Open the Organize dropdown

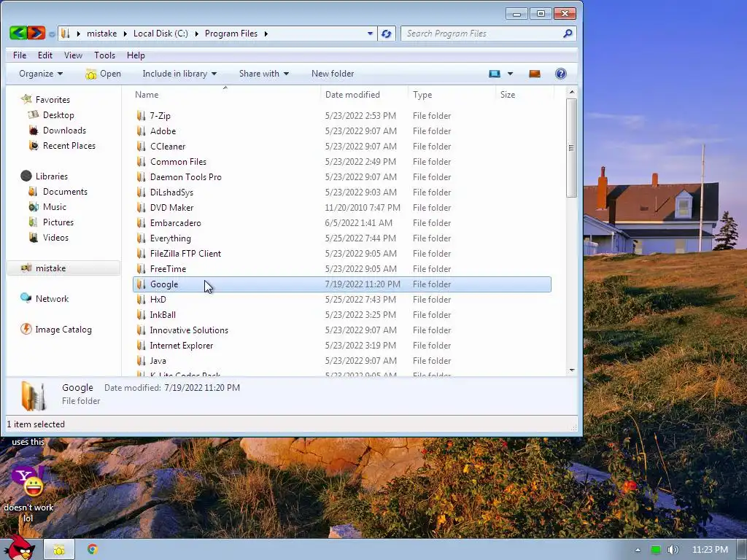click(x=41, y=74)
